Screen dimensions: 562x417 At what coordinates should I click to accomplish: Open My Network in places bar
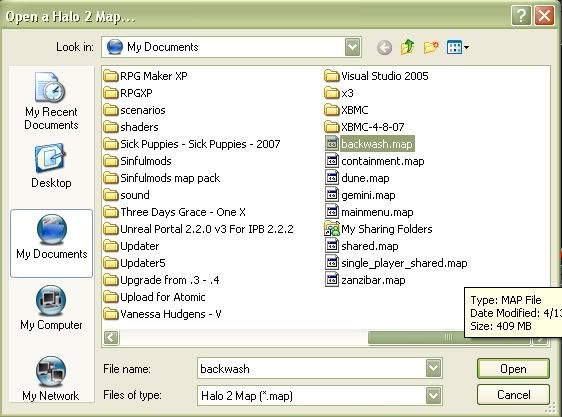[51, 379]
